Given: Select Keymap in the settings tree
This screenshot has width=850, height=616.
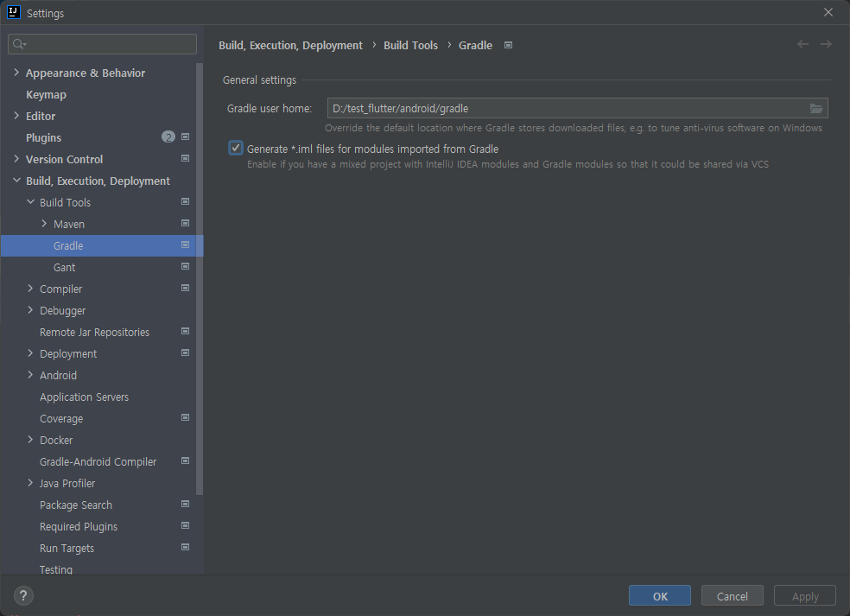Looking at the screenshot, I should click(46, 94).
